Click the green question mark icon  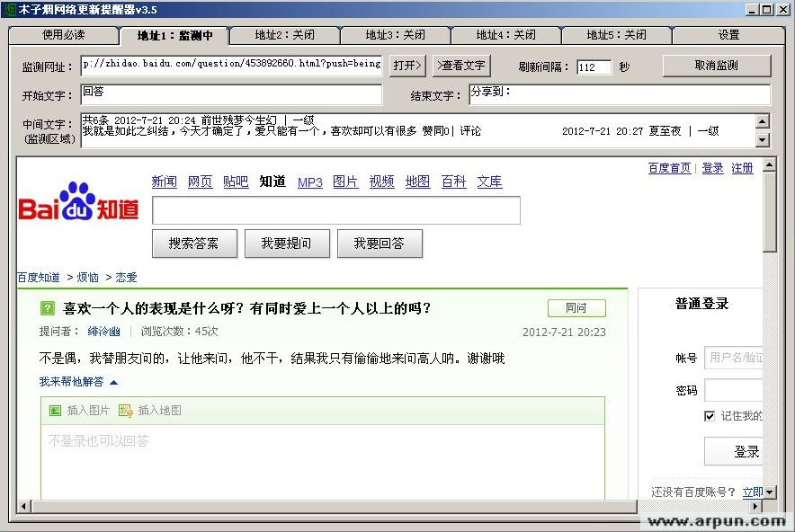point(48,308)
